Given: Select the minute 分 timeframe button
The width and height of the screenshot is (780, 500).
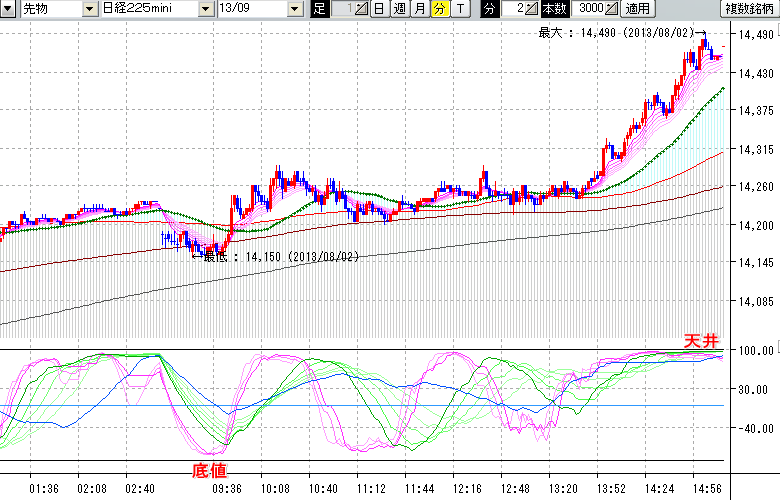Looking at the screenshot, I should pyautogui.click(x=438, y=9).
